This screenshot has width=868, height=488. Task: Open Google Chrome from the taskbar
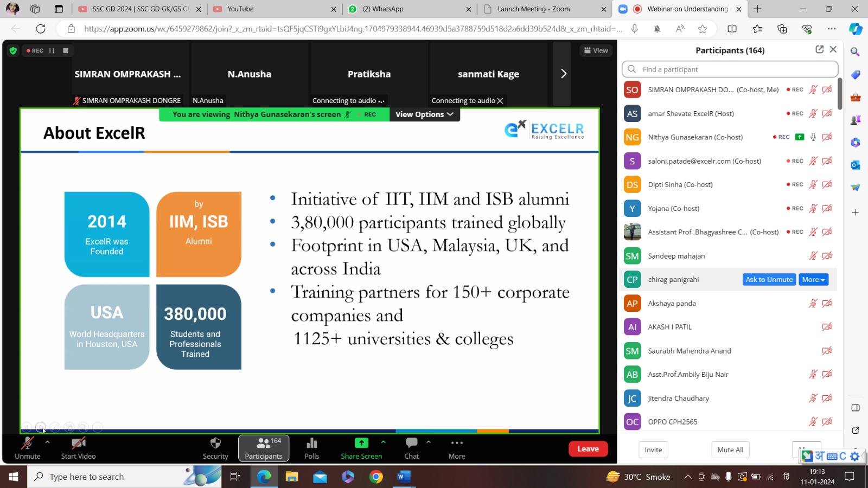(x=376, y=477)
